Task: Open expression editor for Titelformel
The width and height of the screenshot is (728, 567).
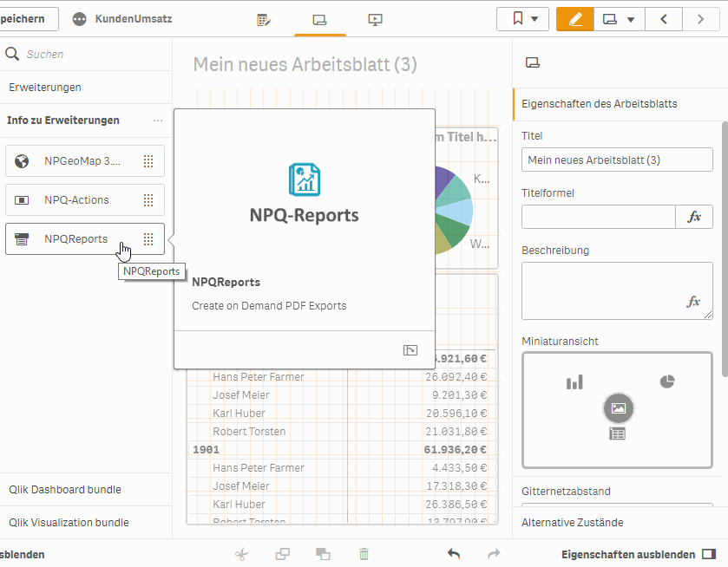Action: tap(694, 217)
